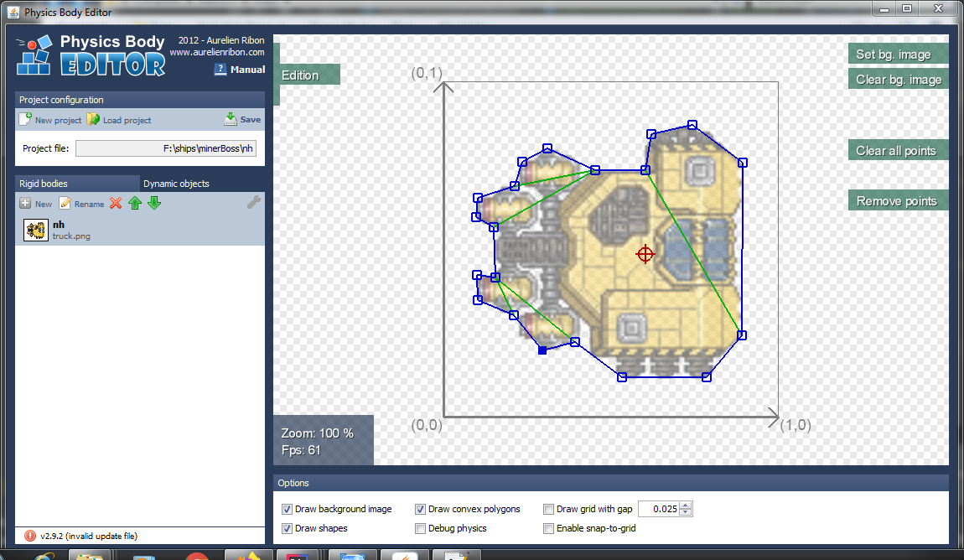Click Remove points button
This screenshot has height=560, width=964.
[x=899, y=201]
